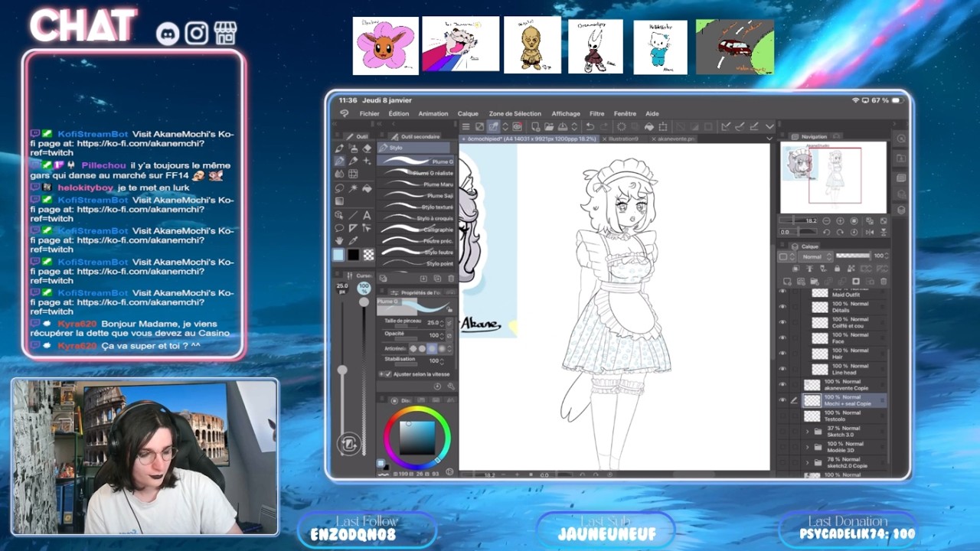Viewport: 980px width, 551px height.
Task: Hide the Mochi + seal Copie layer
Action: click(x=782, y=400)
